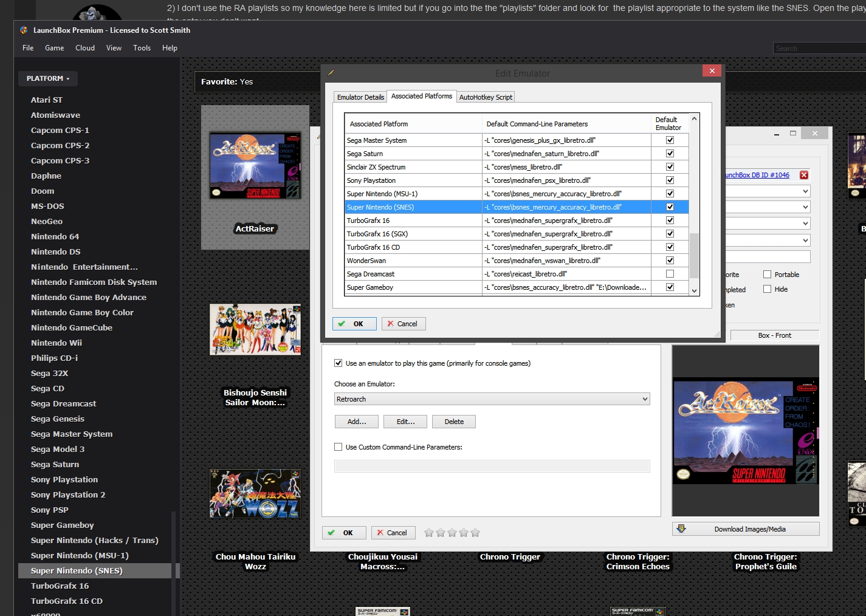Click Cancel in the edit game window
The image size is (866, 616).
coord(393,533)
